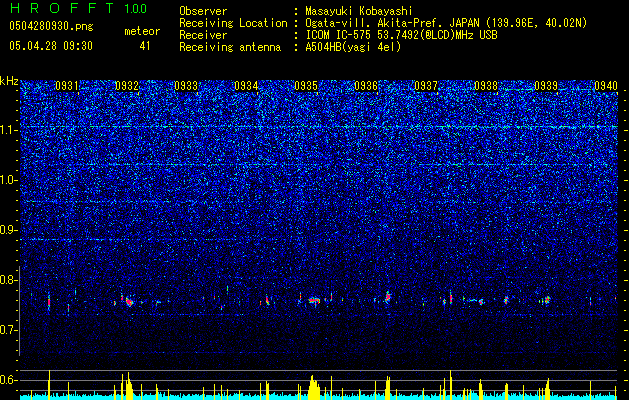The image size is (629, 400).
Task: Click the 0.6 frequency axis label
Action: pos(9,380)
